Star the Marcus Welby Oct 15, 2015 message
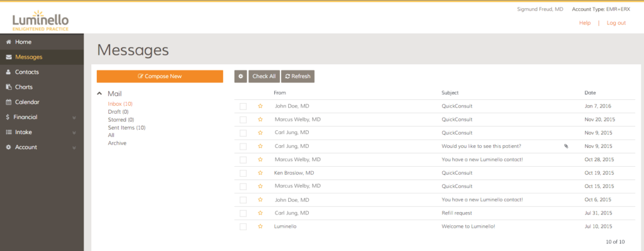 (260, 186)
